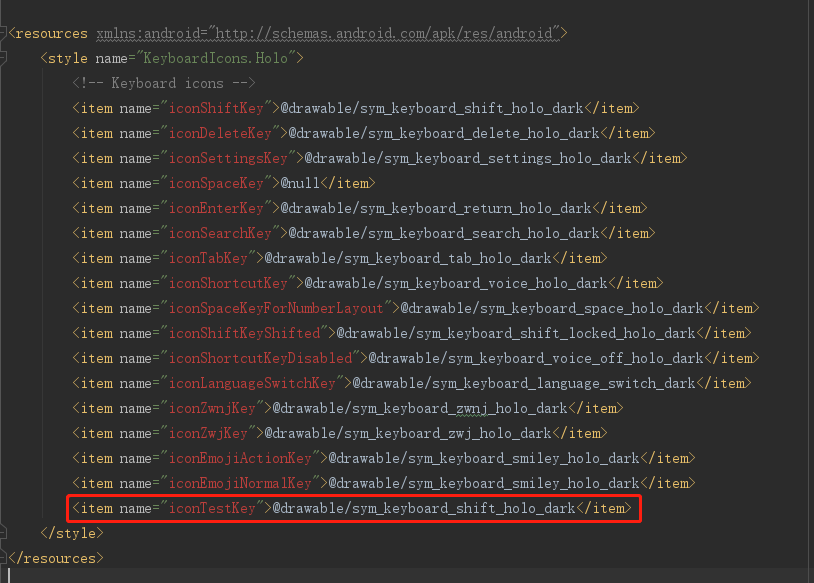Select the red-highlighted iconTestKey line
The width and height of the screenshot is (814, 583).
(350, 508)
